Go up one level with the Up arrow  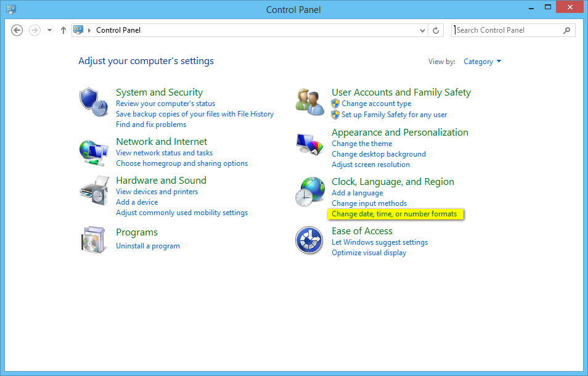coord(63,30)
